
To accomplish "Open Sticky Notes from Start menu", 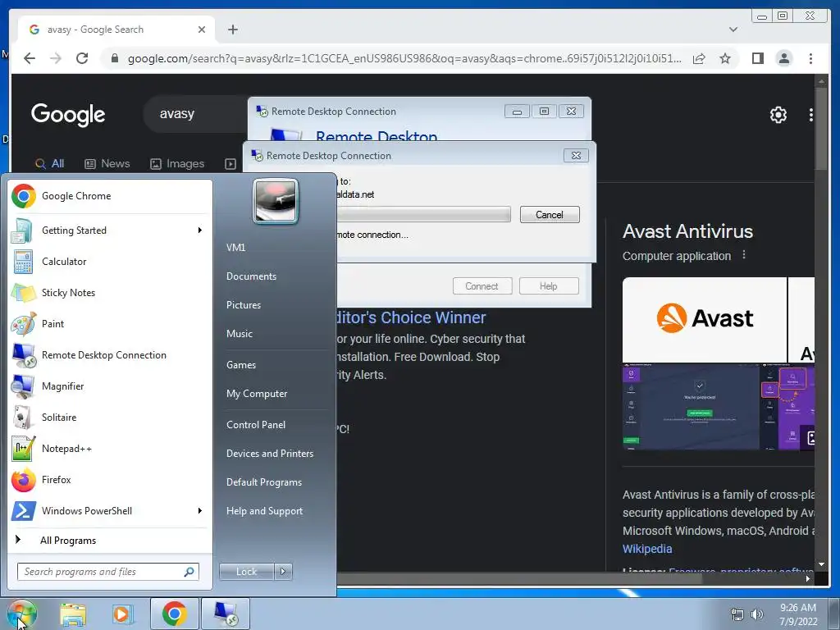I will coord(110,293).
